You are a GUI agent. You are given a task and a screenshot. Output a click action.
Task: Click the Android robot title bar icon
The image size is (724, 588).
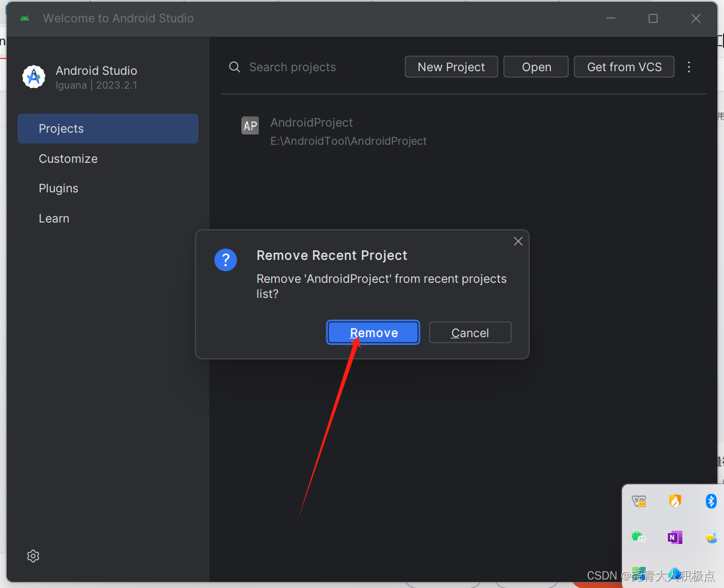[x=25, y=18]
